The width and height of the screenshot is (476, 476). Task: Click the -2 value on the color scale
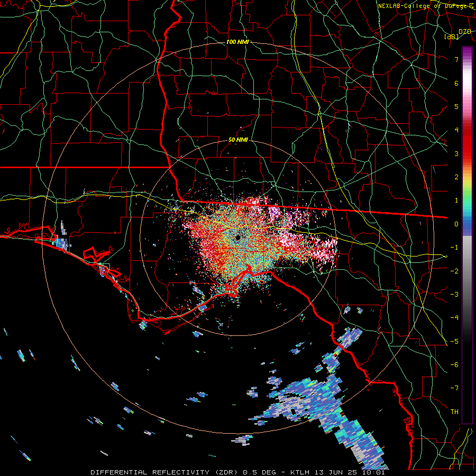click(454, 271)
